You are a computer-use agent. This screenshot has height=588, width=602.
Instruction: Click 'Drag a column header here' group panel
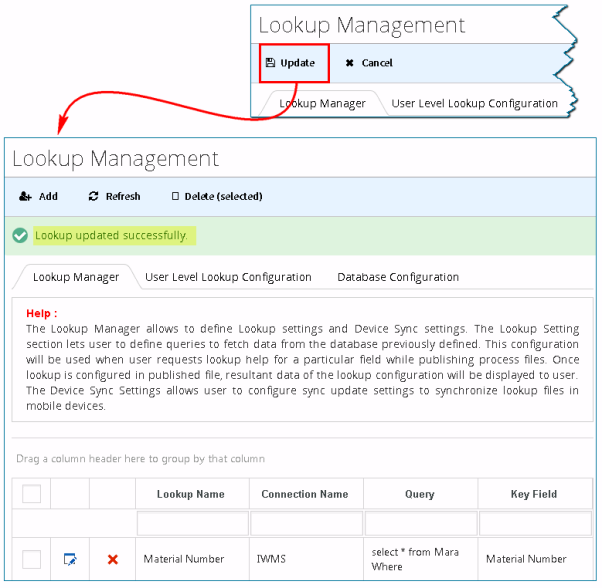click(141, 459)
